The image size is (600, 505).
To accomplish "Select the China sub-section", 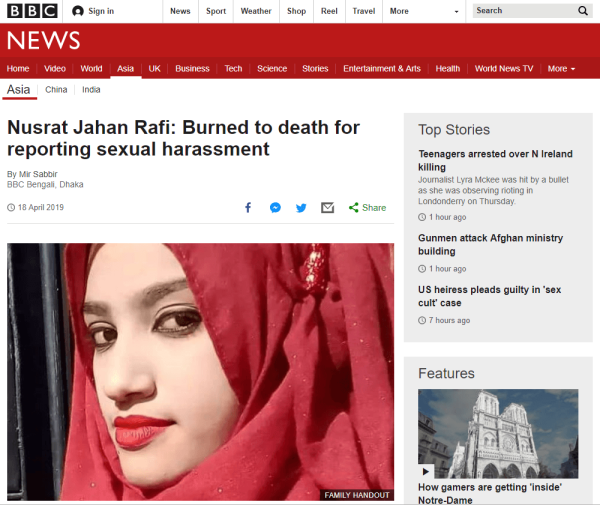I will click(56, 90).
